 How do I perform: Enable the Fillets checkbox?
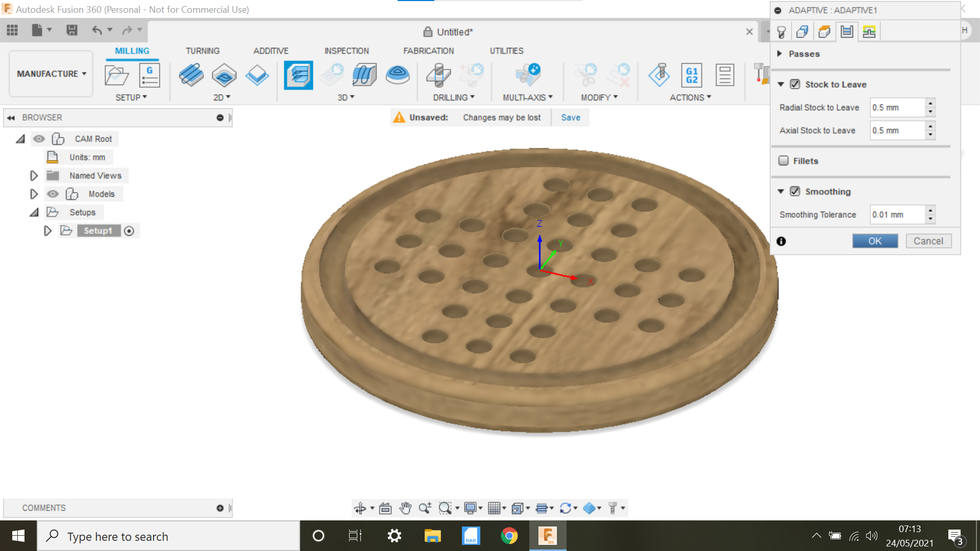[x=784, y=160]
